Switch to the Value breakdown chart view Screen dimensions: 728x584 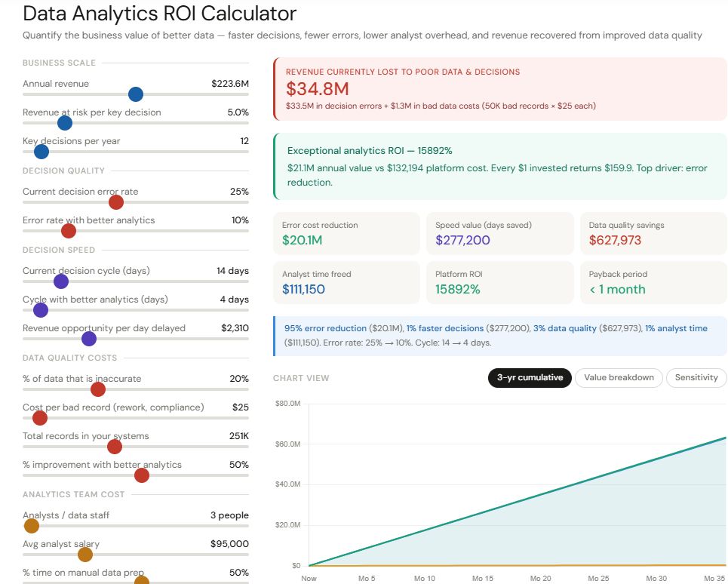click(619, 378)
